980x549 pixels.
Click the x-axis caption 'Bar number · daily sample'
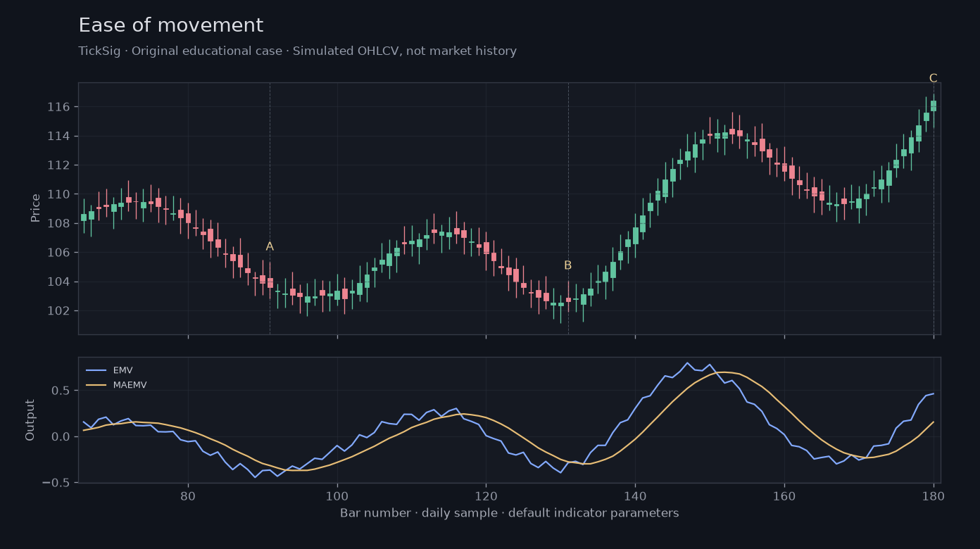(510, 513)
